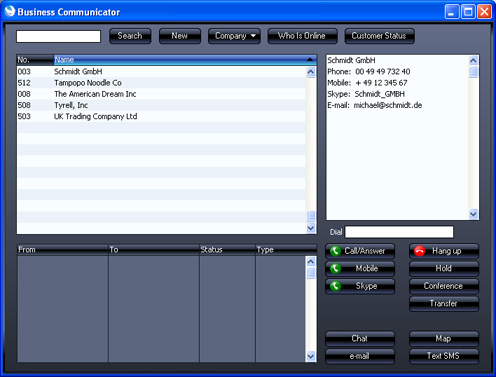Select the Tampopo Noodle Co row

click(161, 83)
